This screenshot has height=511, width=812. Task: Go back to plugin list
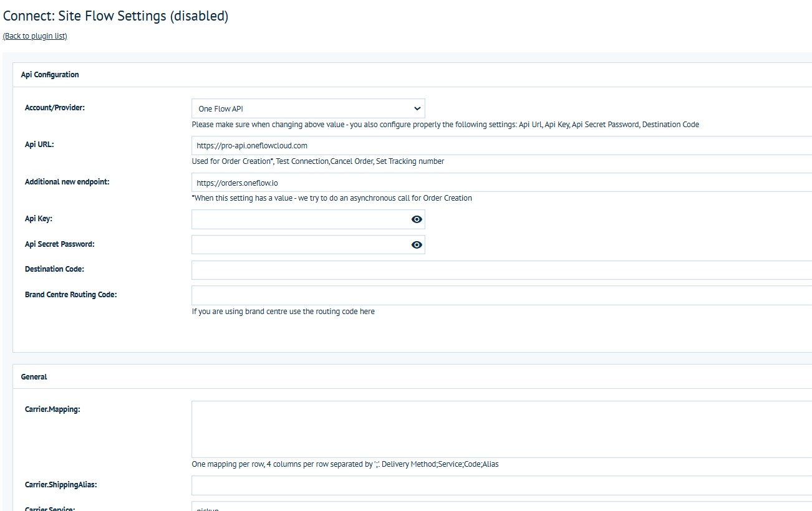35,36
